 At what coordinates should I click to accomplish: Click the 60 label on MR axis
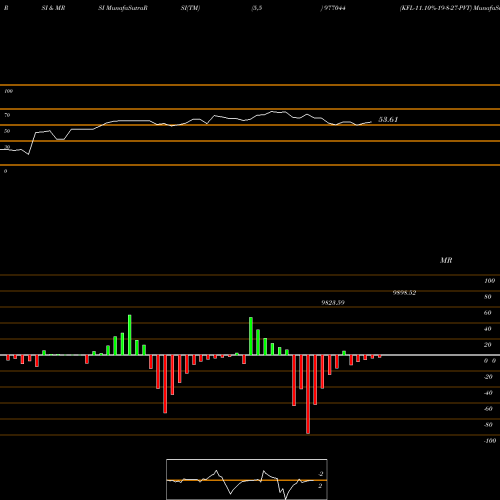[488, 313]
